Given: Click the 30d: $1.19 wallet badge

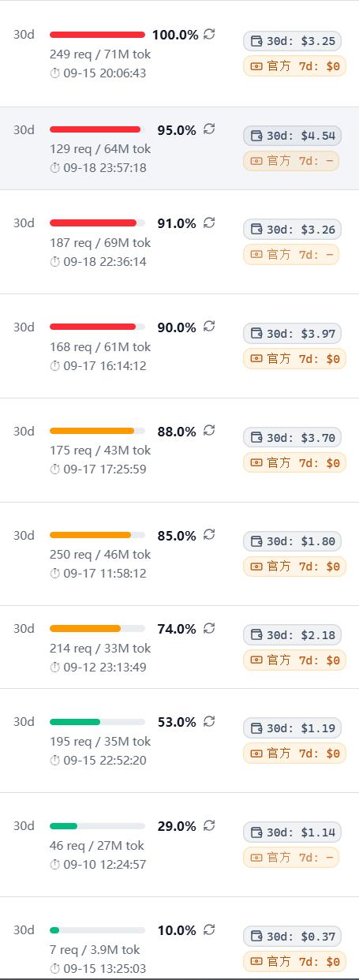Looking at the screenshot, I should coord(292,728).
